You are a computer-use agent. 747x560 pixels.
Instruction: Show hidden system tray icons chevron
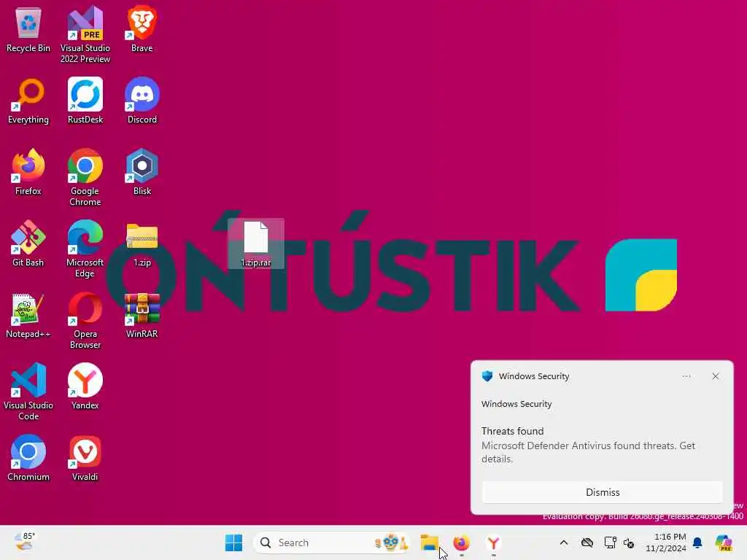point(564,542)
